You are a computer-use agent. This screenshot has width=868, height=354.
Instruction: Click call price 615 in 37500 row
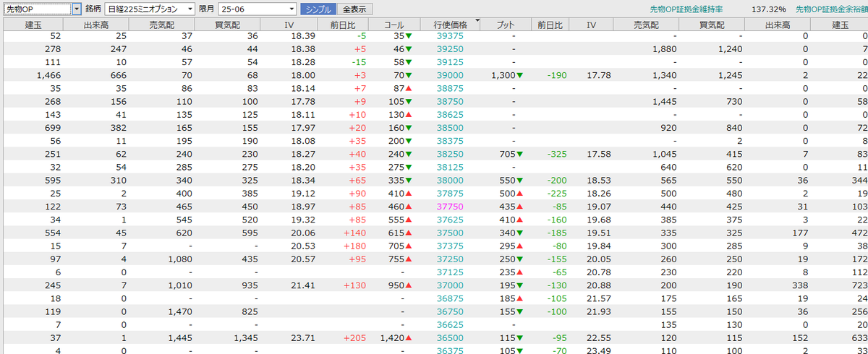pyautogui.click(x=396, y=232)
